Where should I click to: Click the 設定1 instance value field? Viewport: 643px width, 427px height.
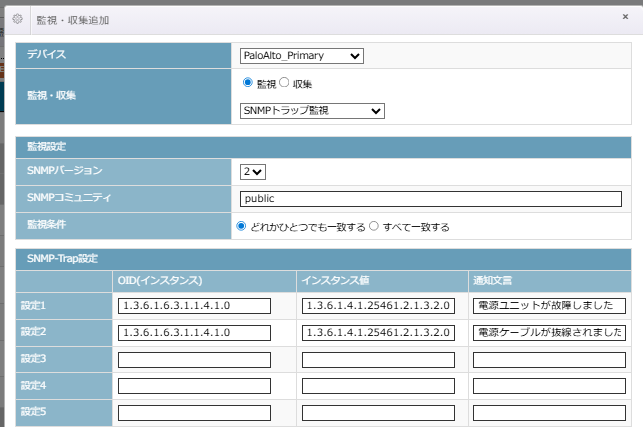click(x=379, y=306)
